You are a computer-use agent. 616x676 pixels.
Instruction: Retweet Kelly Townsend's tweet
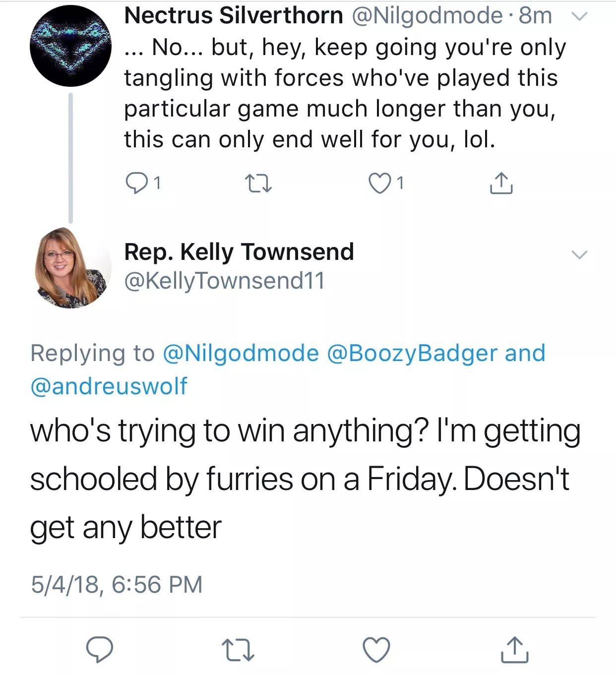point(238,649)
